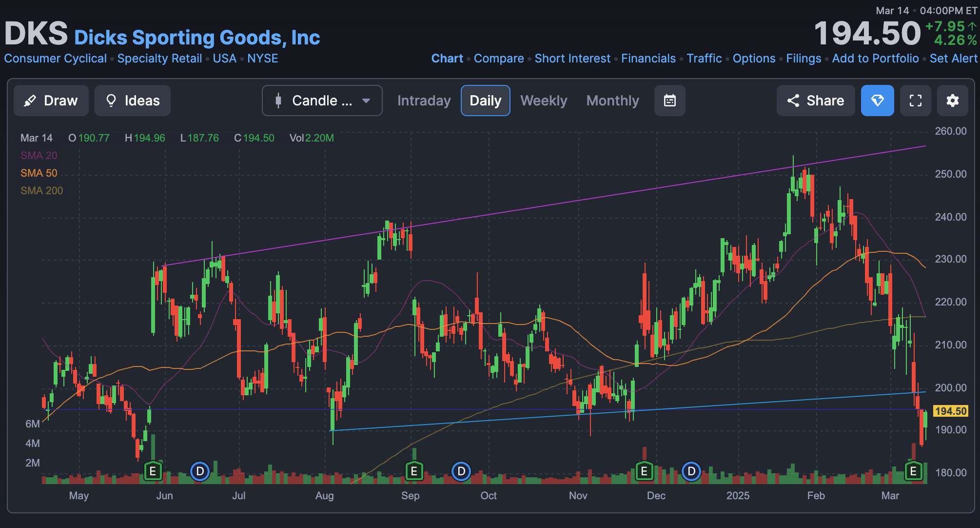Toggle the SMA 50 indicator label
The width and height of the screenshot is (980, 528).
pyautogui.click(x=39, y=173)
